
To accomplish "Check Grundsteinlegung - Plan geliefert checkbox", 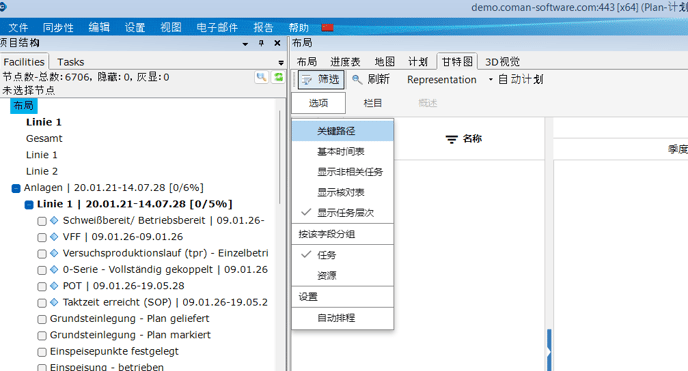I will [x=42, y=319].
